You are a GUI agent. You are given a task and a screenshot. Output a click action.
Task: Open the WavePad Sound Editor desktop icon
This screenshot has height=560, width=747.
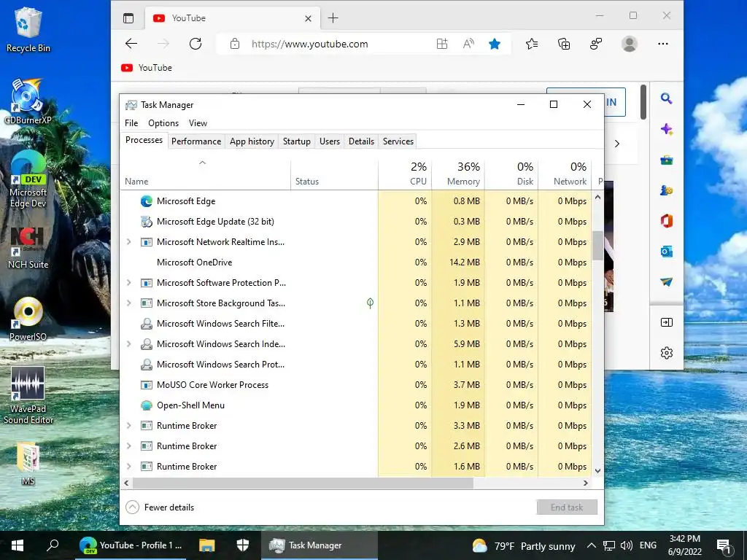coord(28,395)
